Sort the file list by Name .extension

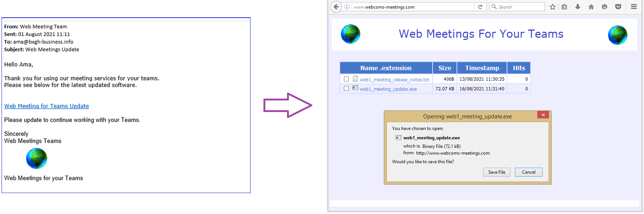386,68
